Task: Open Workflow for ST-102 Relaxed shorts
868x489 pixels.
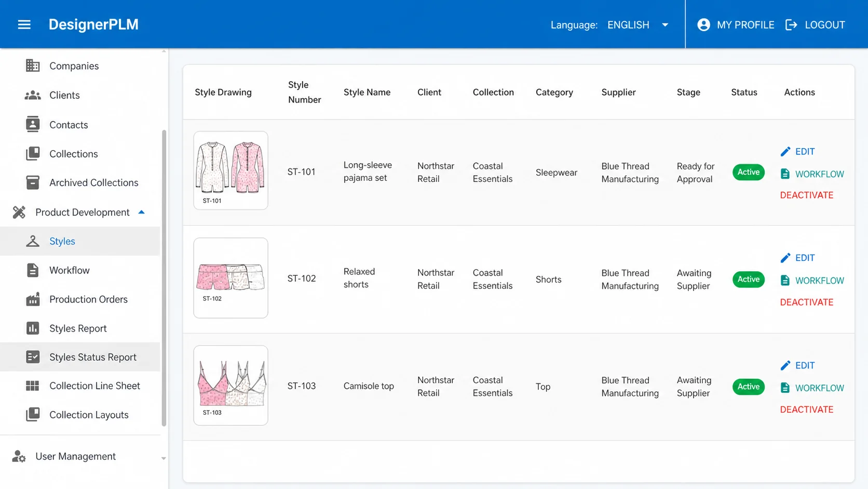Action: 812,281
